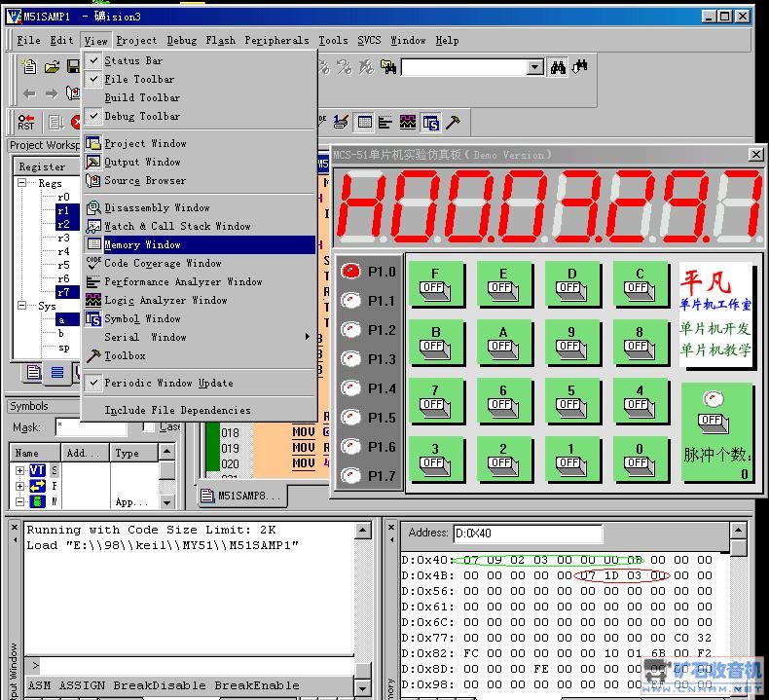The image size is (769, 700).
Task: Open the Peripherals menu
Action: point(276,40)
